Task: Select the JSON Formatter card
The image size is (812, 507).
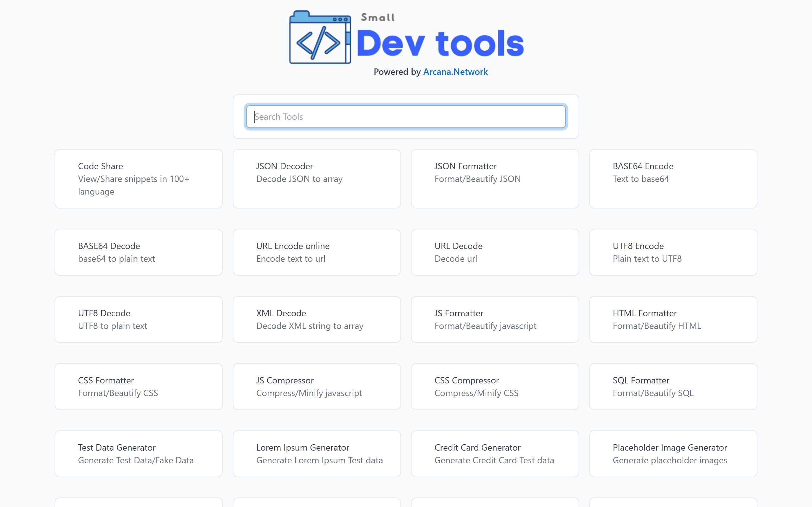Action: 494,178
